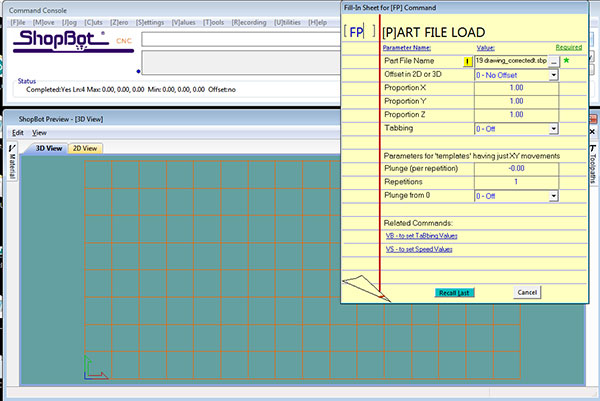600x401 pixels.
Task: Switch to the 3D View tab
Action: (49, 148)
